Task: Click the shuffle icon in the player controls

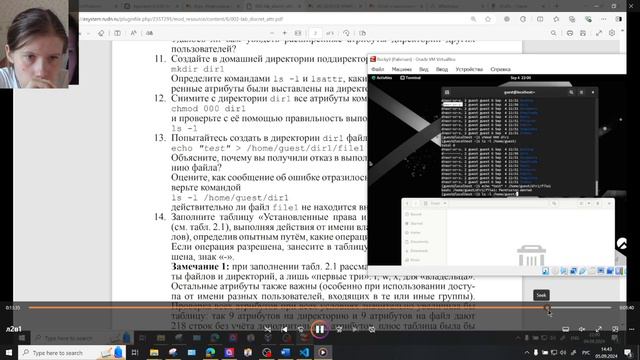Action: [267, 329]
